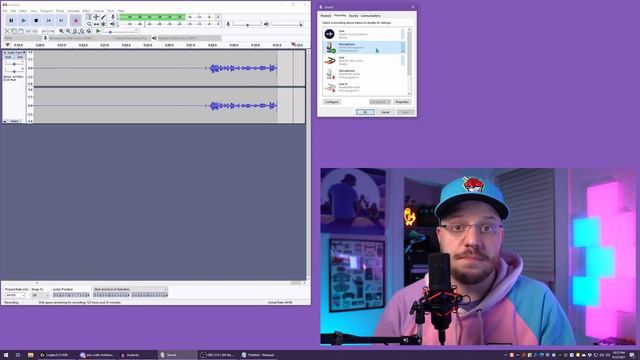The image size is (640, 360).
Task: Click the Undo arrow icon
Action: click(44, 31)
